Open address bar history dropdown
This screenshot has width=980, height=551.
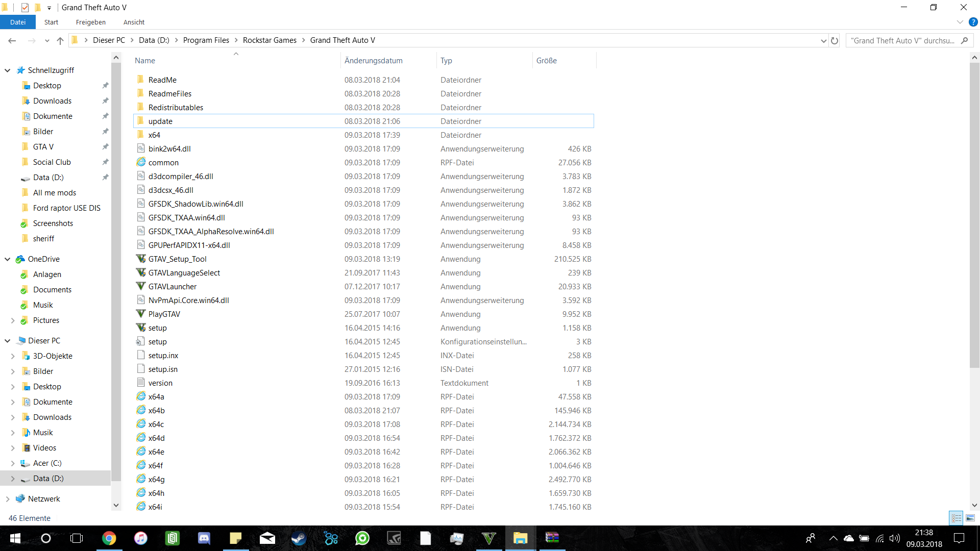[823, 40]
